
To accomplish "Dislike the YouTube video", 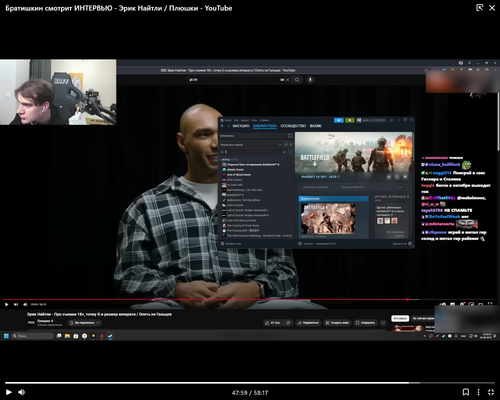I will click(288, 323).
